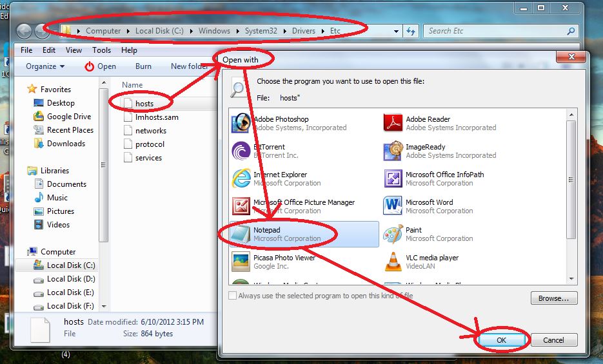The width and height of the screenshot is (603, 364).
Task: Pick VLC media player cone icon
Action: [x=393, y=261]
